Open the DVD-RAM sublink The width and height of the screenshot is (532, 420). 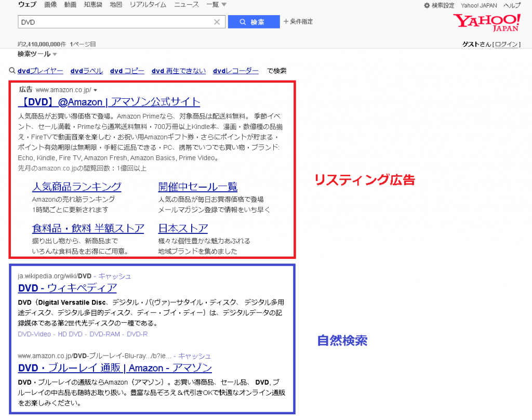[x=104, y=334]
